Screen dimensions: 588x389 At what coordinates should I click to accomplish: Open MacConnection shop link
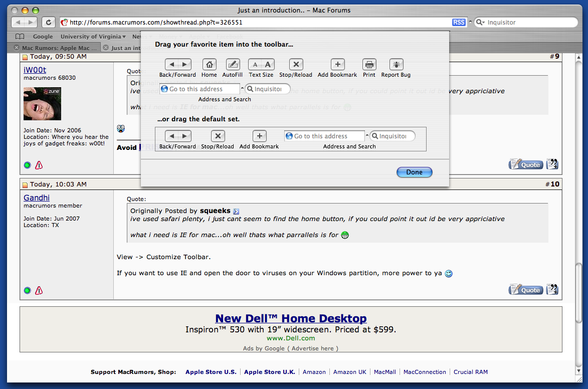tap(425, 372)
